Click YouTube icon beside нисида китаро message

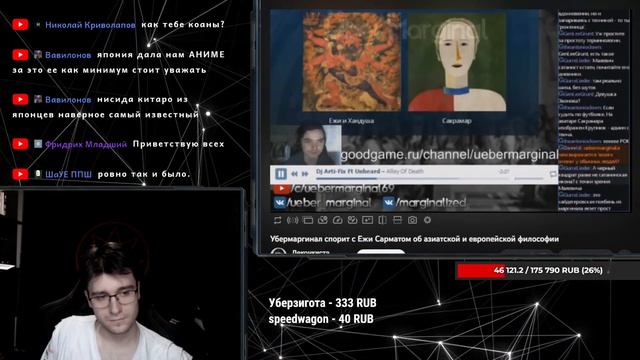[20, 99]
